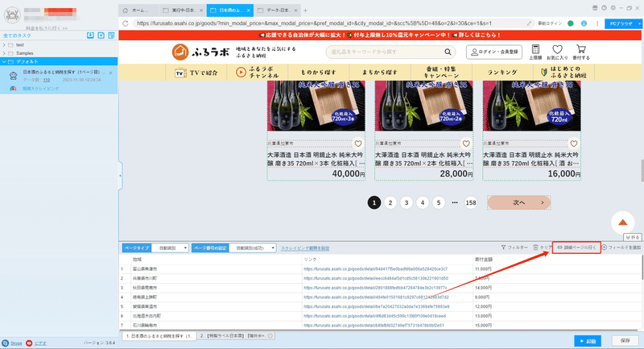Favorite the 28,000円 product with heart icon
This screenshot has height=349, width=644.
466,143
